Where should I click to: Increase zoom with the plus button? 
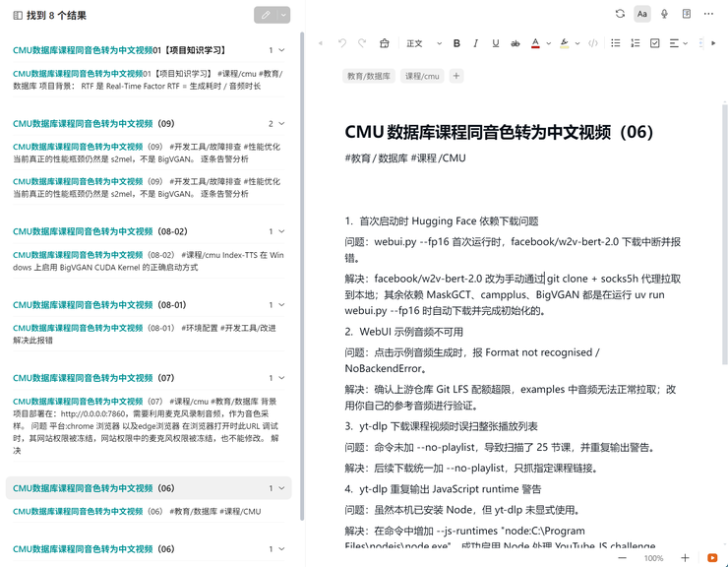click(x=685, y=558)
